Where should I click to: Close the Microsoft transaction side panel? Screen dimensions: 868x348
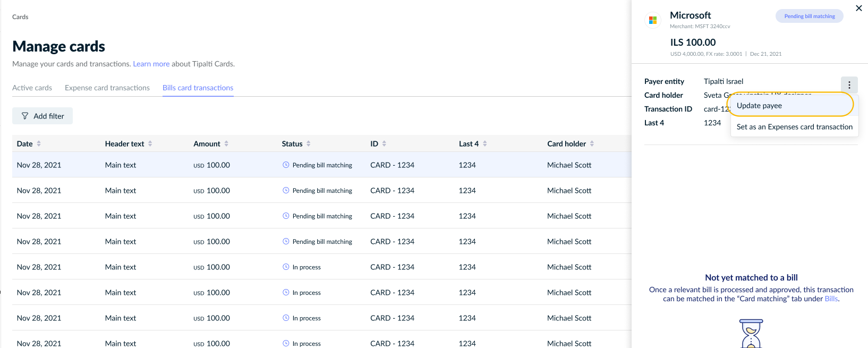pyautogui.click(x=859, y=8)
